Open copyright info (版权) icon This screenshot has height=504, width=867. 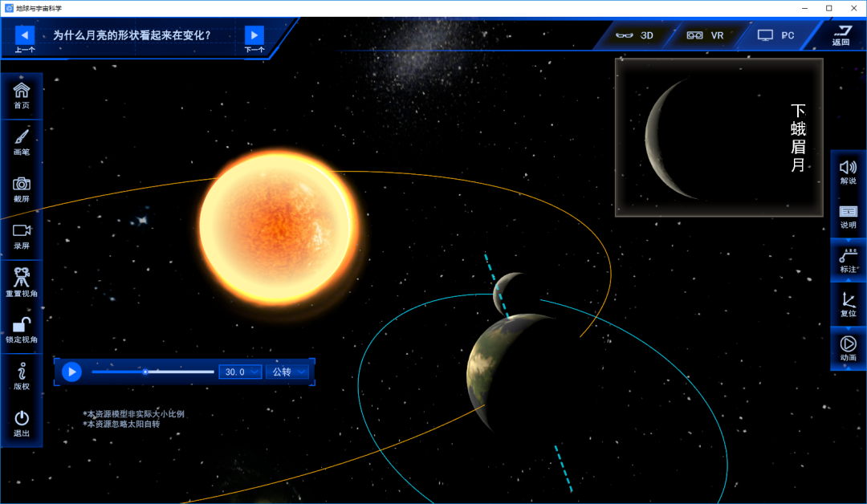click(x=22, y=376)
